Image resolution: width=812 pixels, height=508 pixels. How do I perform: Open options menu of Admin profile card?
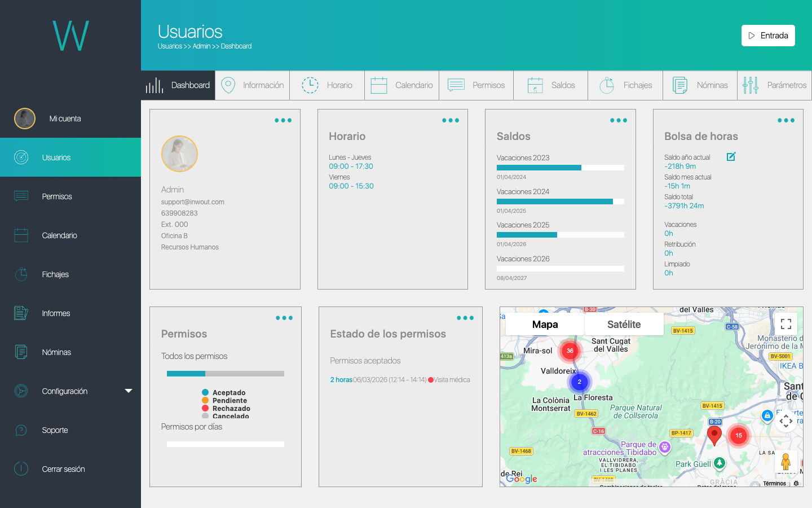tap(283, 120)
